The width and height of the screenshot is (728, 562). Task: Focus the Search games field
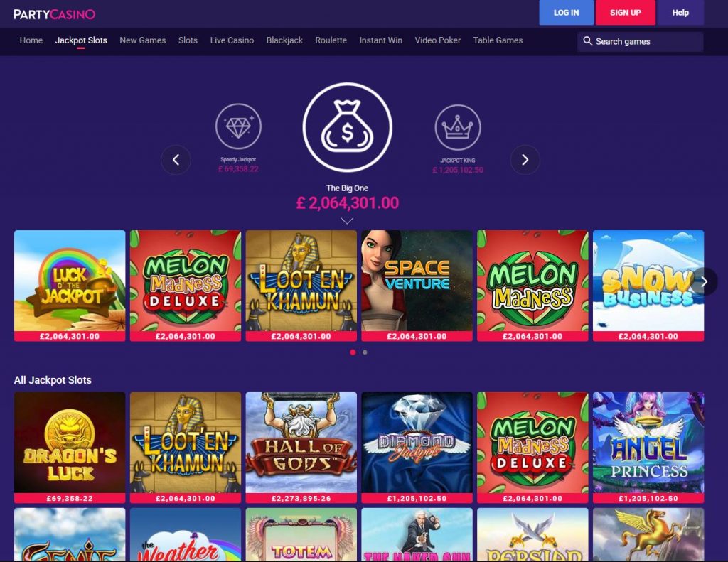640,41
